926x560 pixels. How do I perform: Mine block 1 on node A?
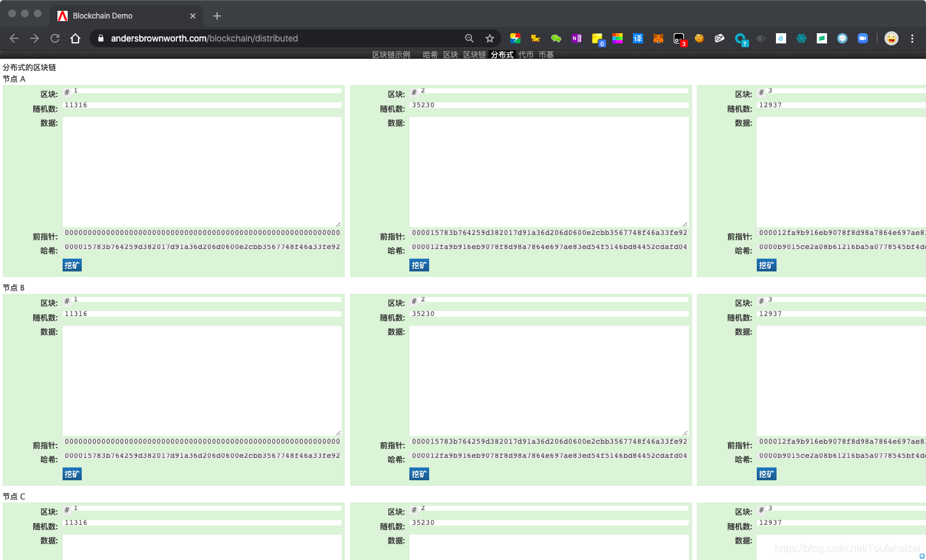(x=72, y=265)
